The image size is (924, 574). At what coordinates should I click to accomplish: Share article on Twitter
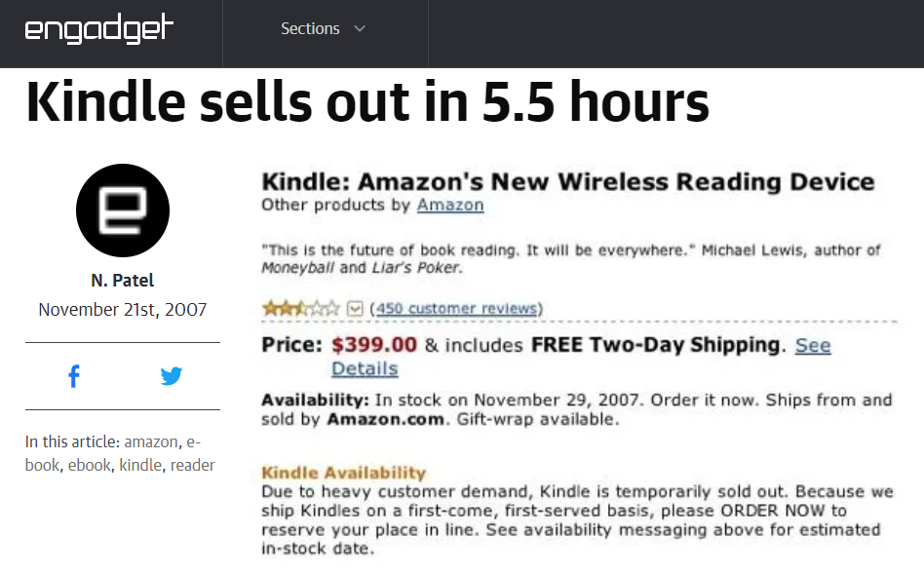coord(172,376)
